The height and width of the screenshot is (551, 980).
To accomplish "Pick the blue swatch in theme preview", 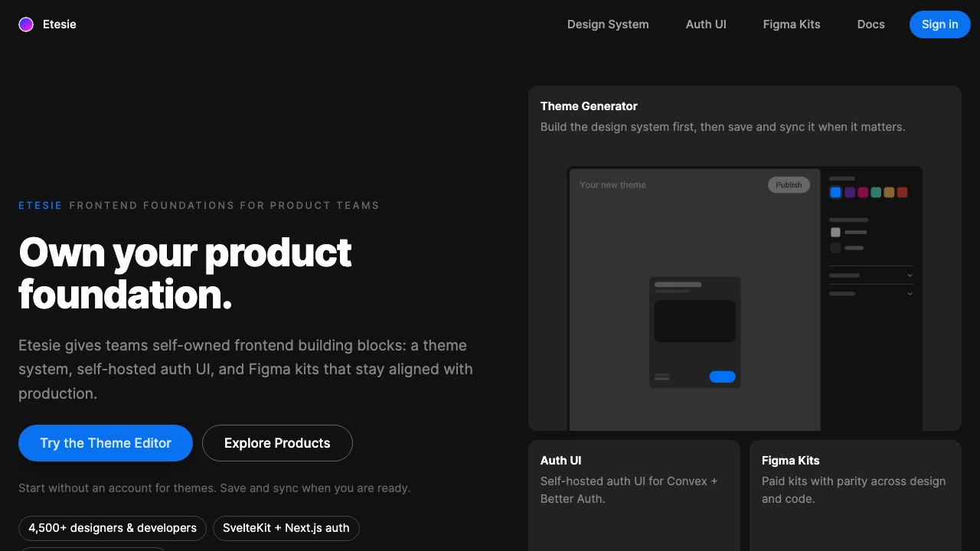I will (x=836, y=193).
